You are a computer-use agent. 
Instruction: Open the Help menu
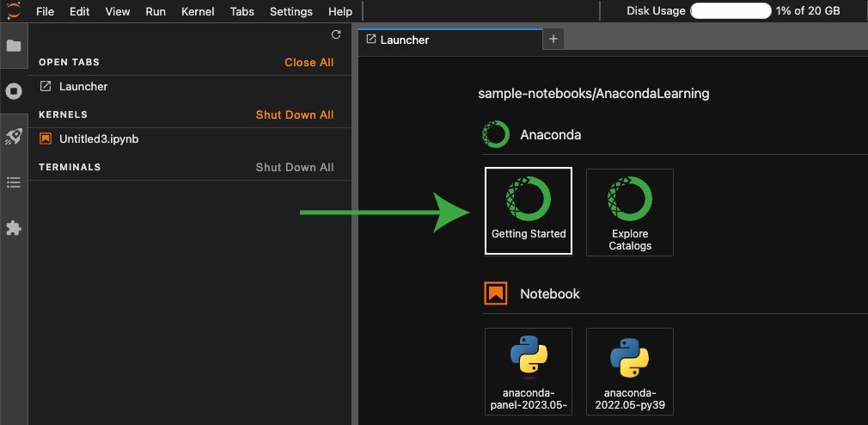tap(339, 11)
